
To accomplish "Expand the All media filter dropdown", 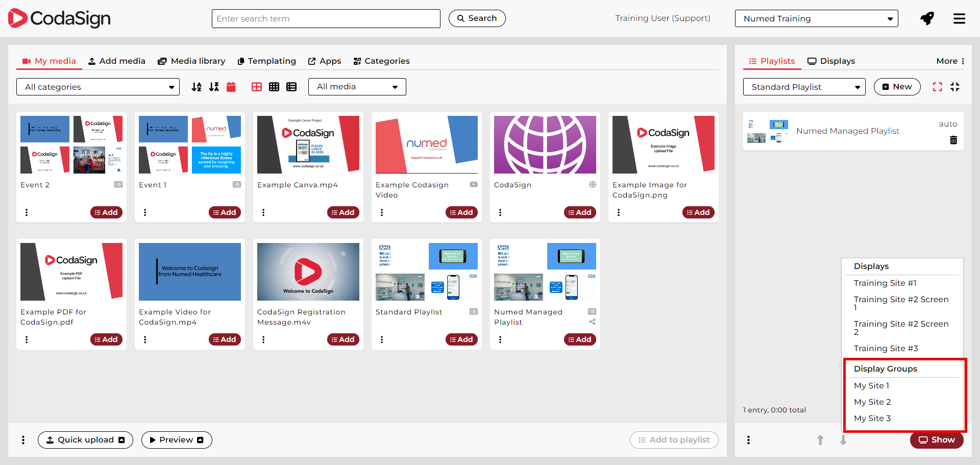I will 357,87.
